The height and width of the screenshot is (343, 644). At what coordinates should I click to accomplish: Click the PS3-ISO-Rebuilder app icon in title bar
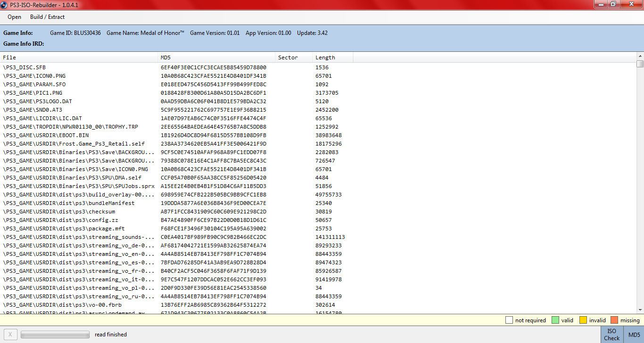pyautogui.click(x=5, y=4)
